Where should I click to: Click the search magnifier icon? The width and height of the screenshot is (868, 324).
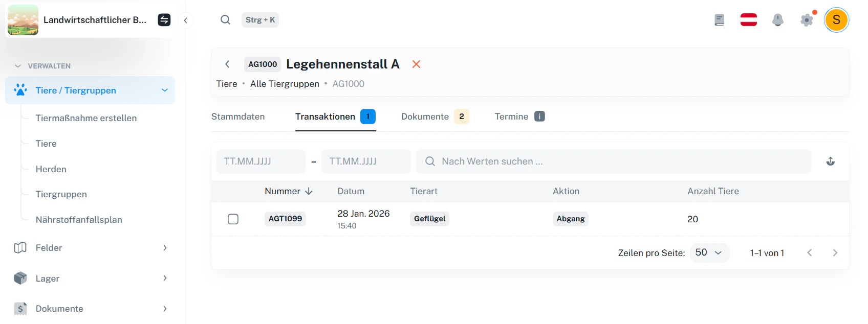click(x=225, y=19)
